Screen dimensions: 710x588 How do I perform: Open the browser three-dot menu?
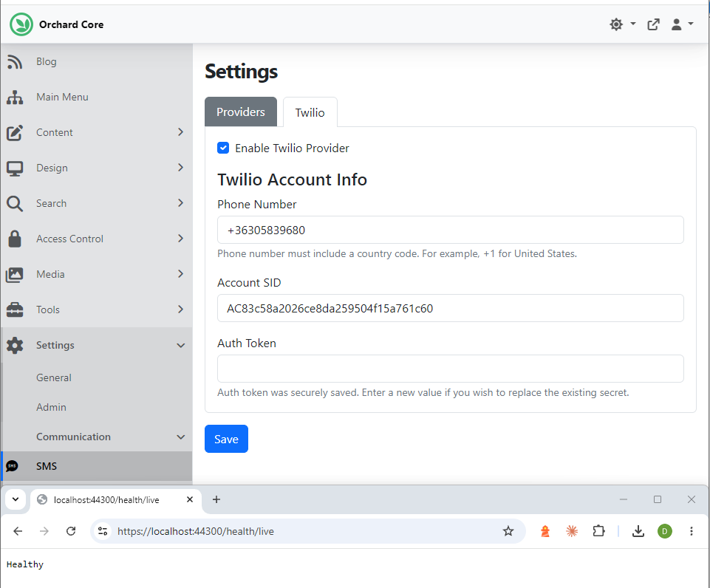692,531
